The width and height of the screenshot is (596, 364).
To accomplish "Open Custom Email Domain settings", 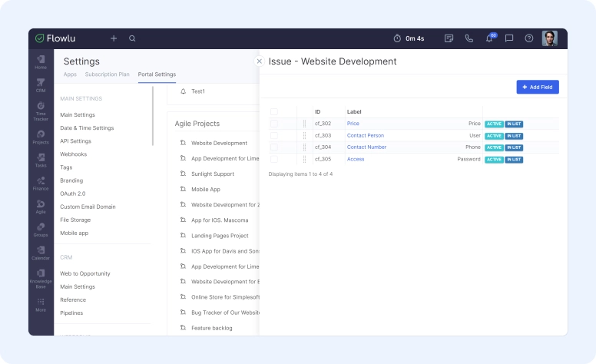I will coord(88,207).
